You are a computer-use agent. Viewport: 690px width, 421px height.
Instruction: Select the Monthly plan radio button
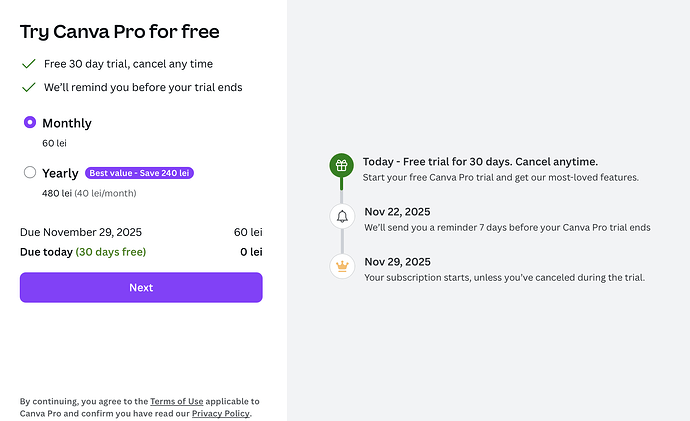pyautogui.click(x=30, y=123)
